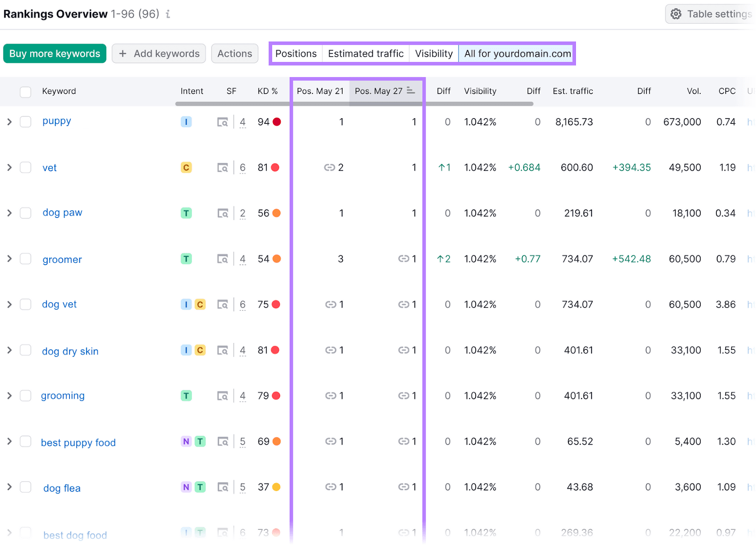Expand the grooming keyword row

point(9,396)
